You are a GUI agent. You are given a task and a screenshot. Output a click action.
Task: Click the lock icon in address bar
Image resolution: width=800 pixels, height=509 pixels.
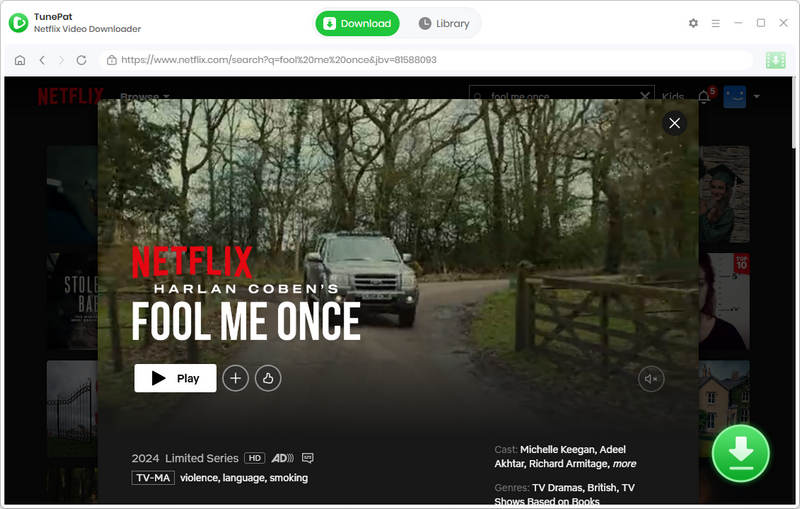click(x=111, y=60)
